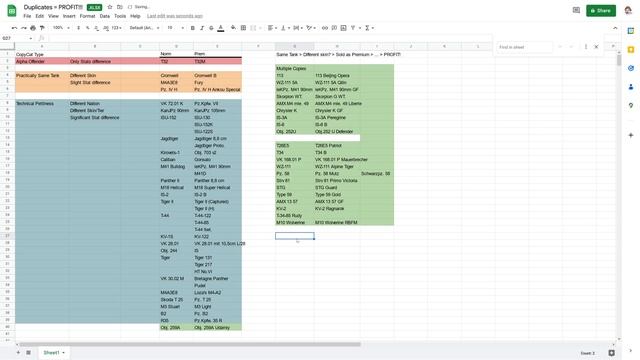Open the Maps side panel

pyautogui.click(x=631, y=105)
